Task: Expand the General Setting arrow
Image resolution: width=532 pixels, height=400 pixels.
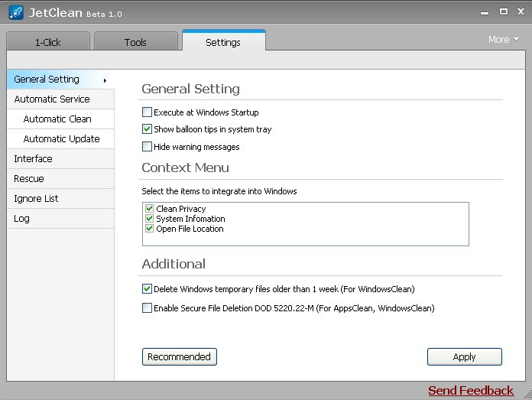Action: (x=105, y=80)
